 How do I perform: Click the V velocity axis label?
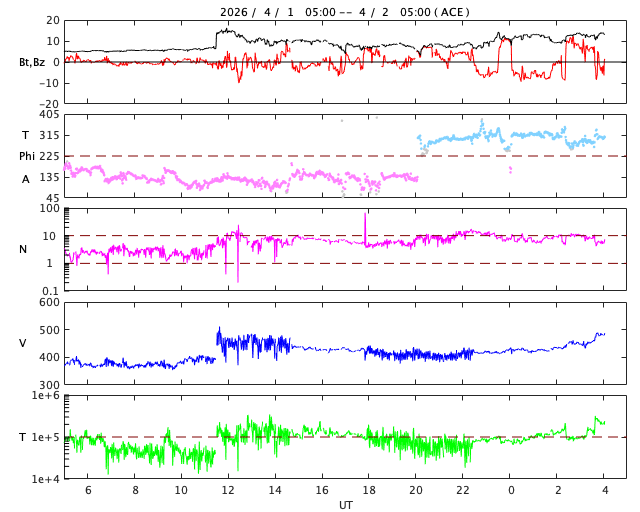(x=23, y=344)
